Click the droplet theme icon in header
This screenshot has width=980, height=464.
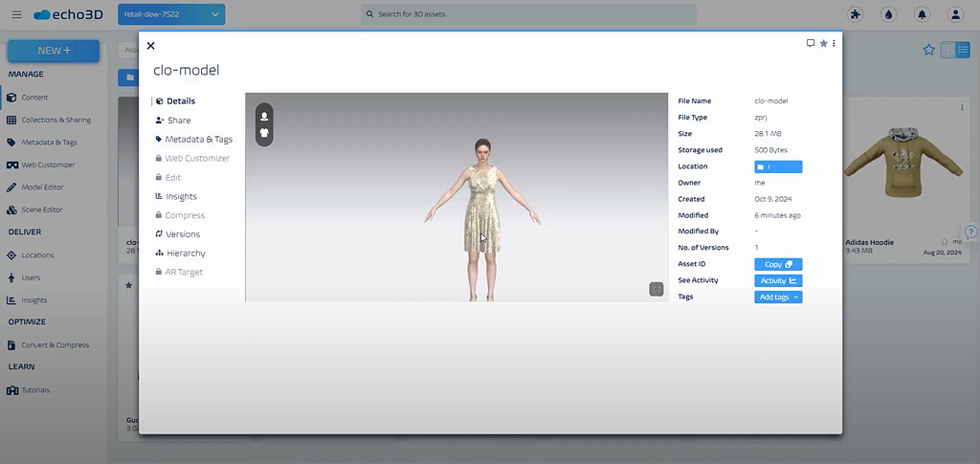click(x=888, y=14)
